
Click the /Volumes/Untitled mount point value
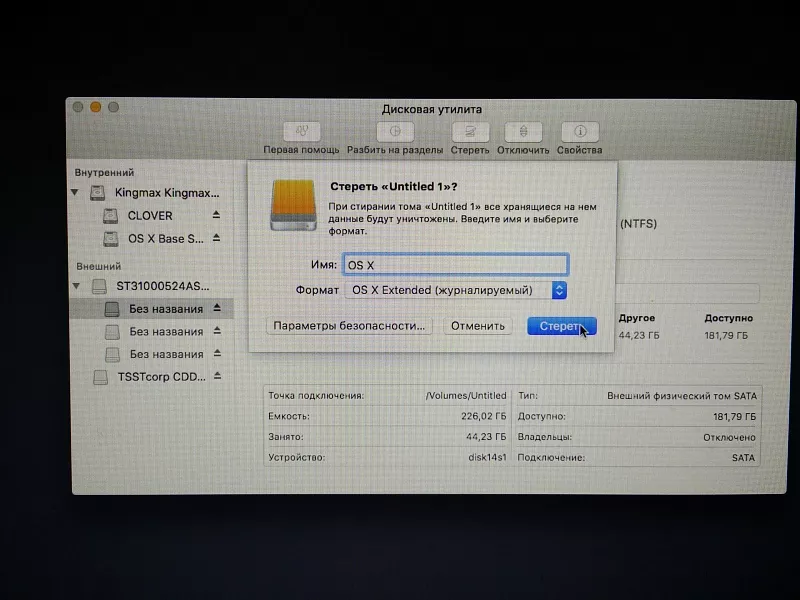pos(466,395)
